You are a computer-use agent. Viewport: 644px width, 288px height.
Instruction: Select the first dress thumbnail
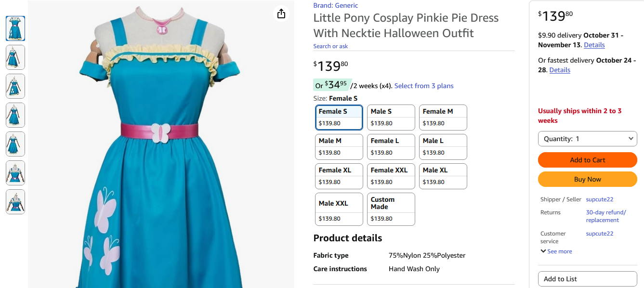point(15,28)
